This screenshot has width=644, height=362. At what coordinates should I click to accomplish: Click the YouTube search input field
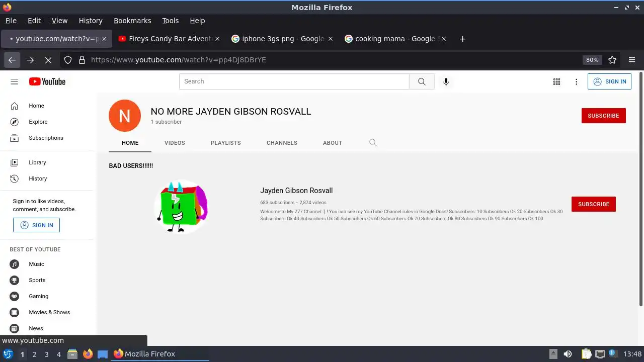click(x=294, y=81)
